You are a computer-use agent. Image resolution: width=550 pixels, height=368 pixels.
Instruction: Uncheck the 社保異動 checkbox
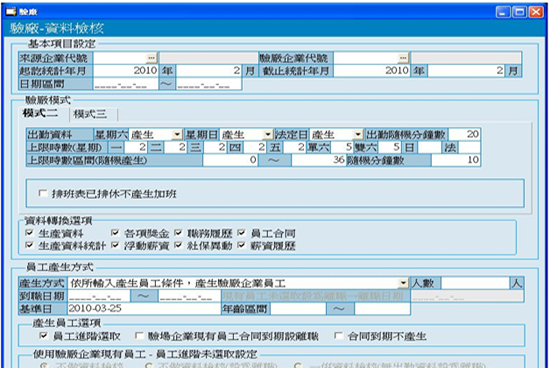(178, 245)
